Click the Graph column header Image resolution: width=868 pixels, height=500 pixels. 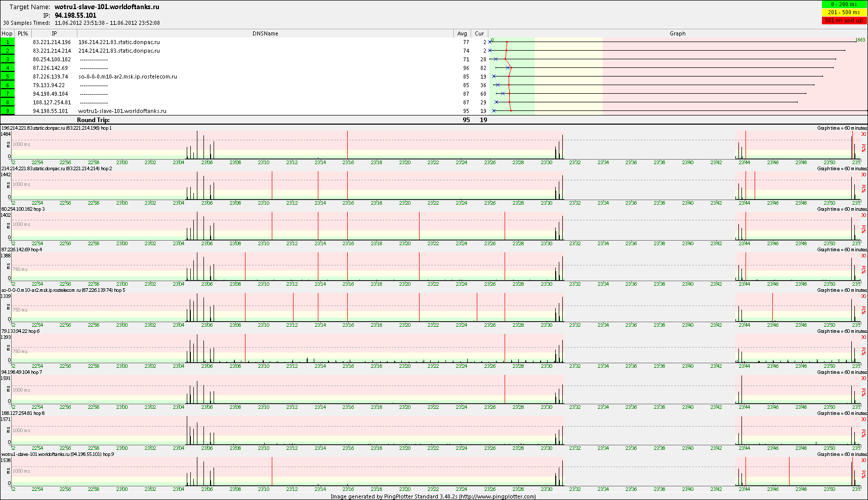[x=677, y=33]
